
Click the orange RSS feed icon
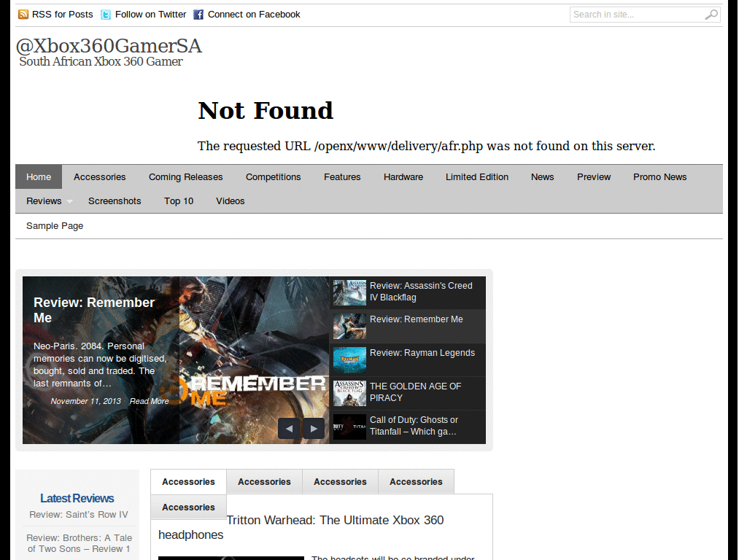[x=23, y=15]
